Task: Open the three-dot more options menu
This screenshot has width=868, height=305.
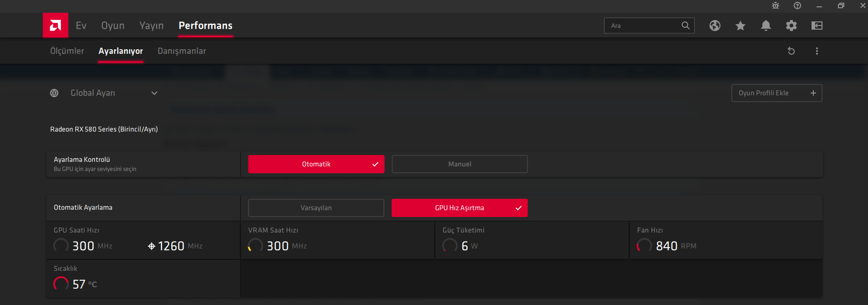Action: coord(817,51)
